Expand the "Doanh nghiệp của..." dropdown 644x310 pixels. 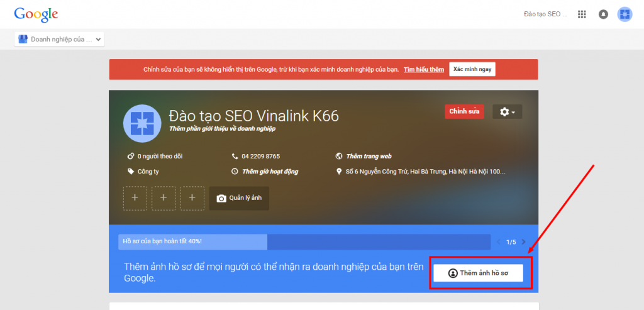pyautogui.click(x=59, y=39)
